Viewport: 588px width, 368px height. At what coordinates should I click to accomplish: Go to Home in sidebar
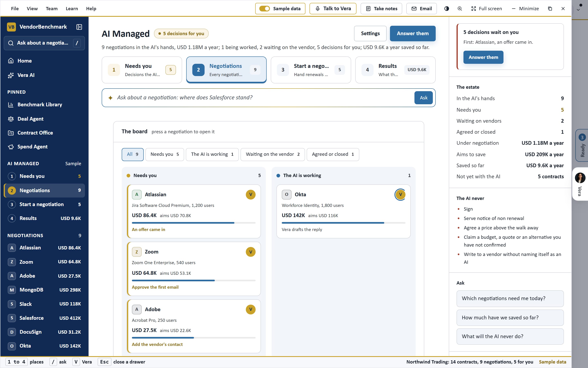(x=44, y=61)
